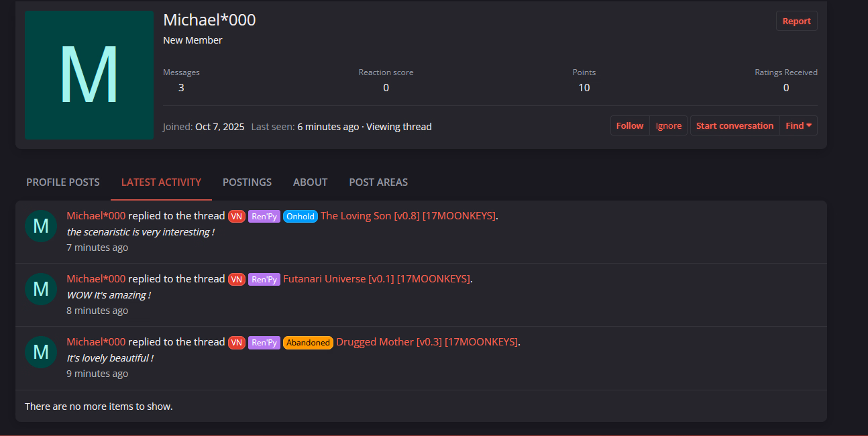
Task: Click the purple Ren'Py badge in the second entry
Action: tap(264, 279)
